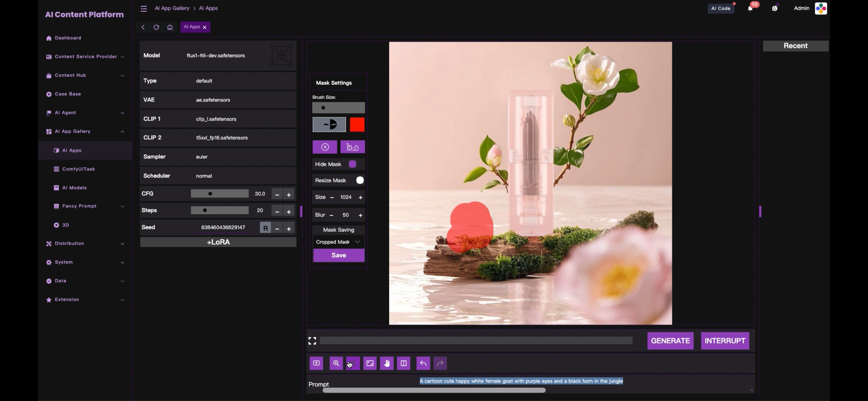868x401 pixels.
Task: Toggle the Hide Mask switch
Action: pos(352,164)
